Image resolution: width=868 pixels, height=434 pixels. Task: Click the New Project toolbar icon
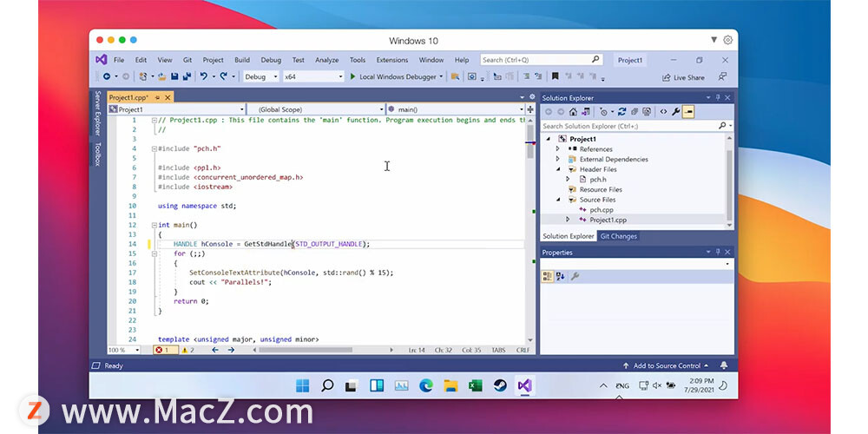coord(143,77)
